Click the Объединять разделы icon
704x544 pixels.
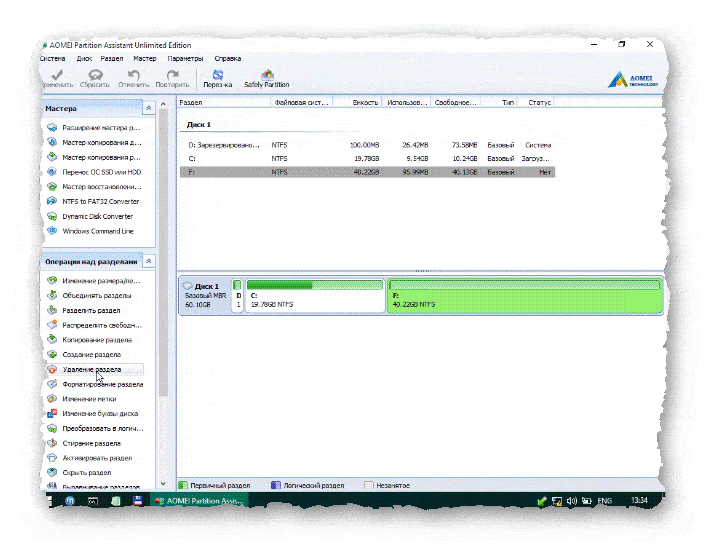pos(52,295)
